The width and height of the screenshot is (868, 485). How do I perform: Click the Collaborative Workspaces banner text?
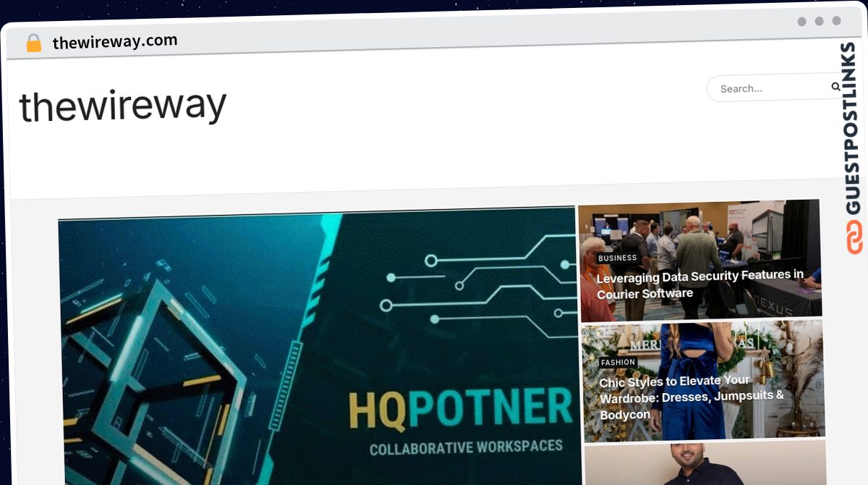pos(467,447)
